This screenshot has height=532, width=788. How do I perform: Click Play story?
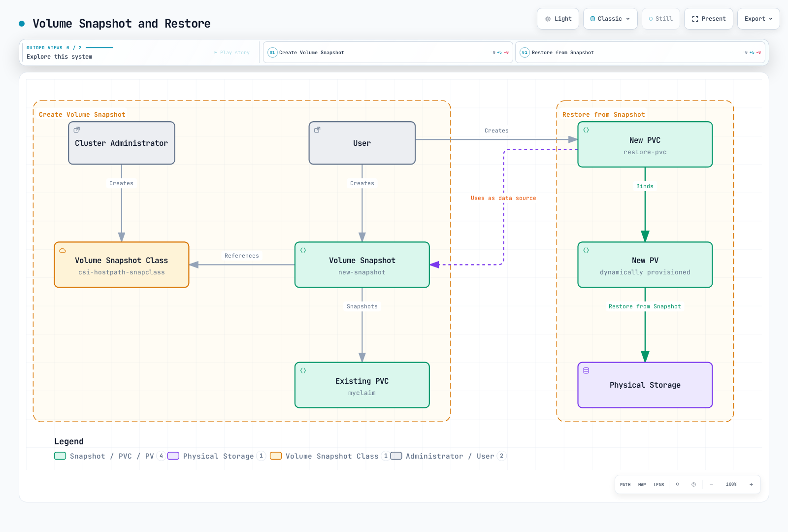coord(232,52)
